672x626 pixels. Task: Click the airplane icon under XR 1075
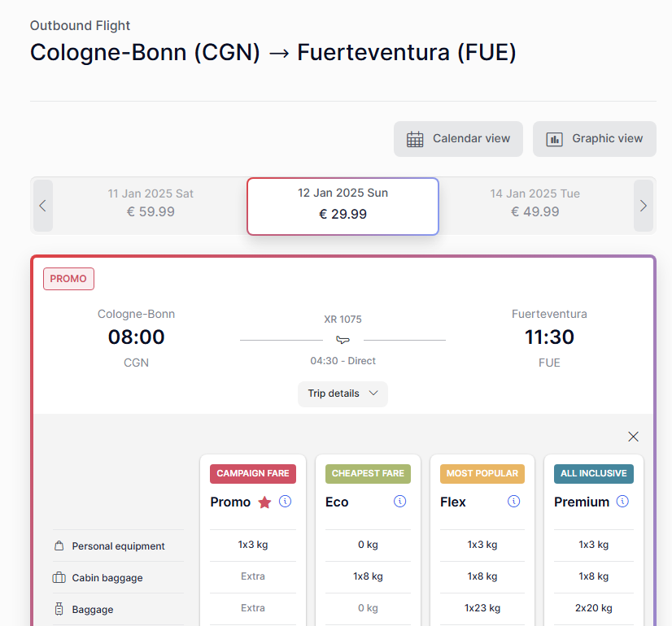pos(343,340)
